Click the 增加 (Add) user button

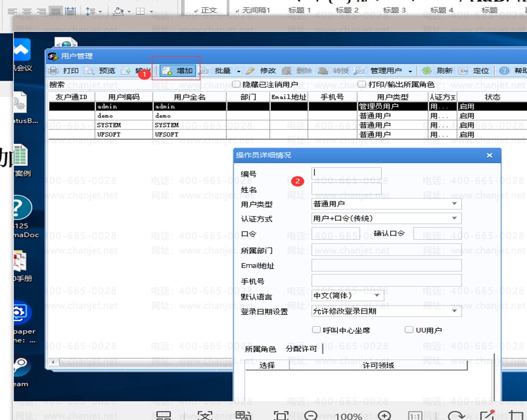178,71
